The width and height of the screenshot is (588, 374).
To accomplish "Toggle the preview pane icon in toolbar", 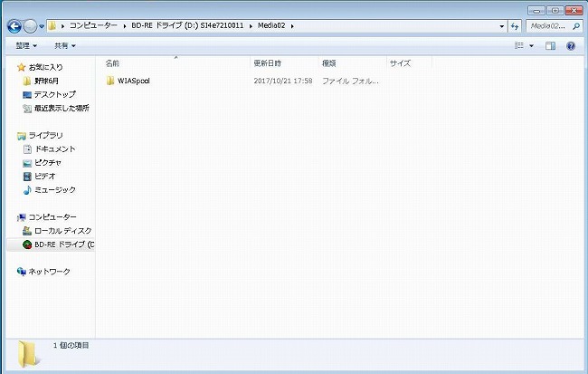I will [x=550, y=45].
